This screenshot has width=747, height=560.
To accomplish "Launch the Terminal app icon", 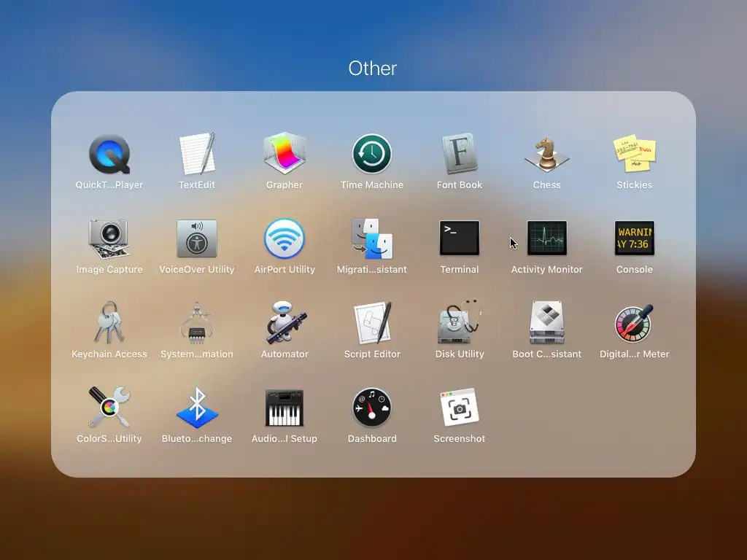I will pyautogui.click(x=460, y=238).
